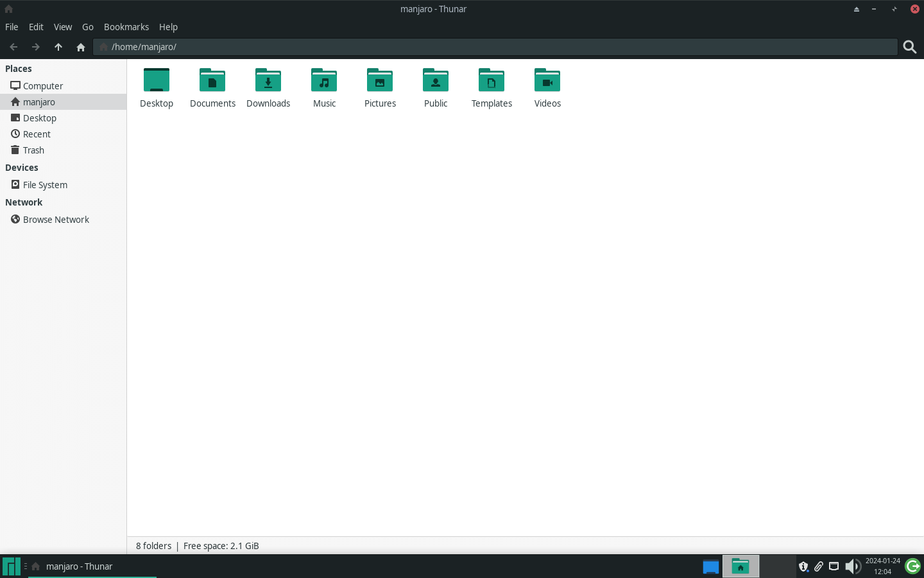Open the Go menu

(87, 26)
